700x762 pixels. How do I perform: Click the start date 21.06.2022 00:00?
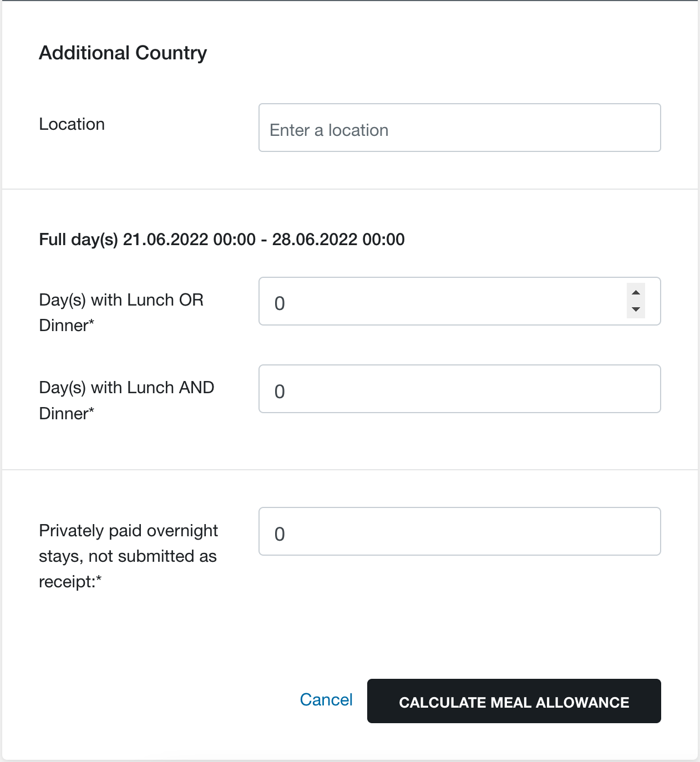(189, 240)
